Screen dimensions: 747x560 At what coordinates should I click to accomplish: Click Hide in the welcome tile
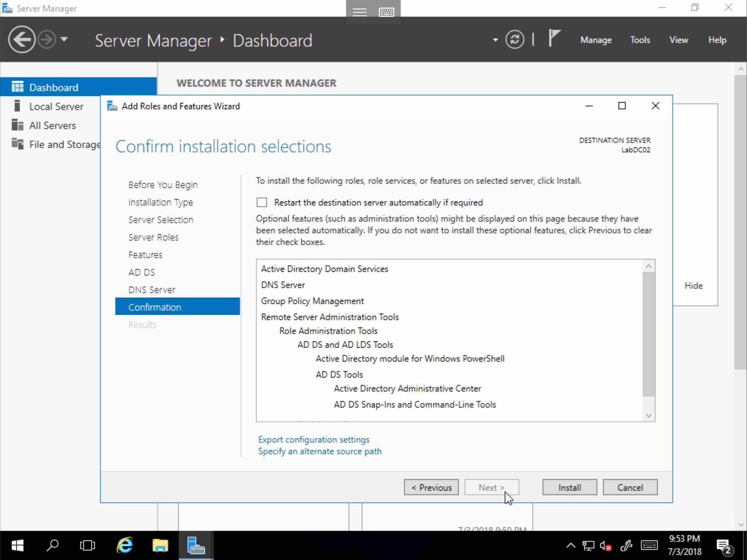coord(694,286)
